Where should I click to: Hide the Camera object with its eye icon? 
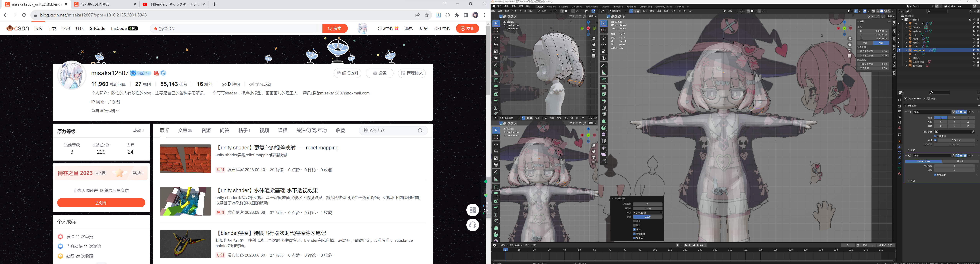point(974,27)
